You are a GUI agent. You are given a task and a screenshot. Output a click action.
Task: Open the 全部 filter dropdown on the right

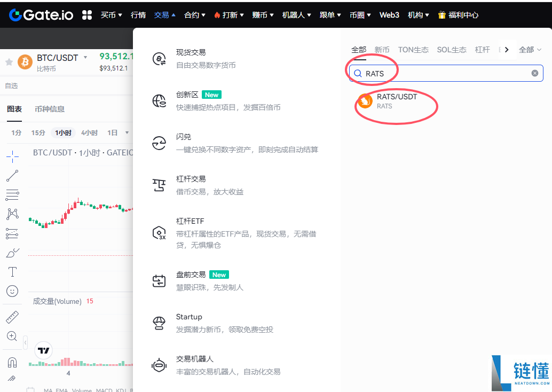pyautogui.click(x=530, y=50)
